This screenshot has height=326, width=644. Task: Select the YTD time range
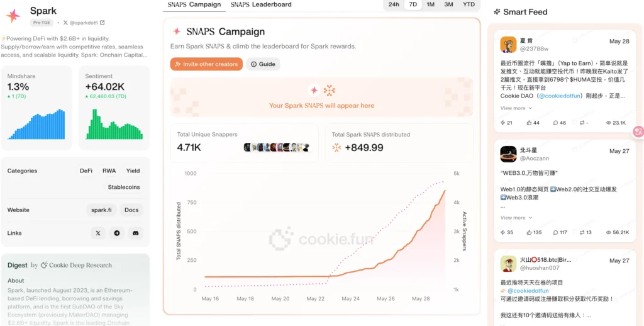point(469,4)
